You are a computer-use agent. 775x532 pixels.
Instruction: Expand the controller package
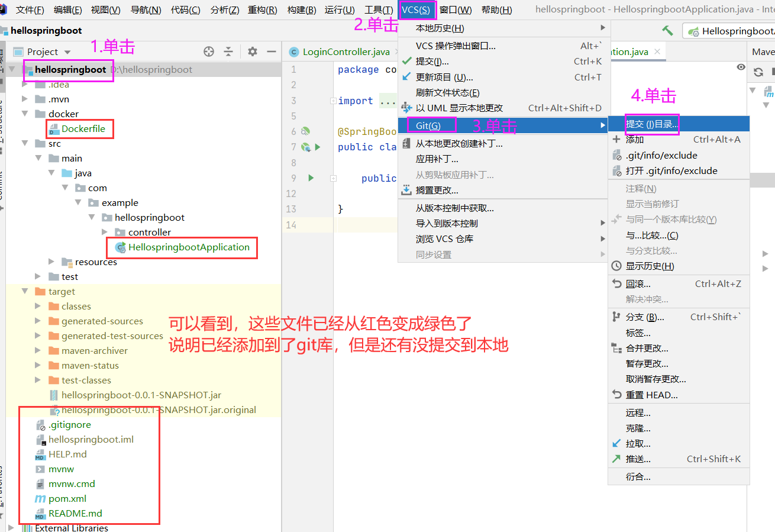pyautogui.click(x=105, y=232)
